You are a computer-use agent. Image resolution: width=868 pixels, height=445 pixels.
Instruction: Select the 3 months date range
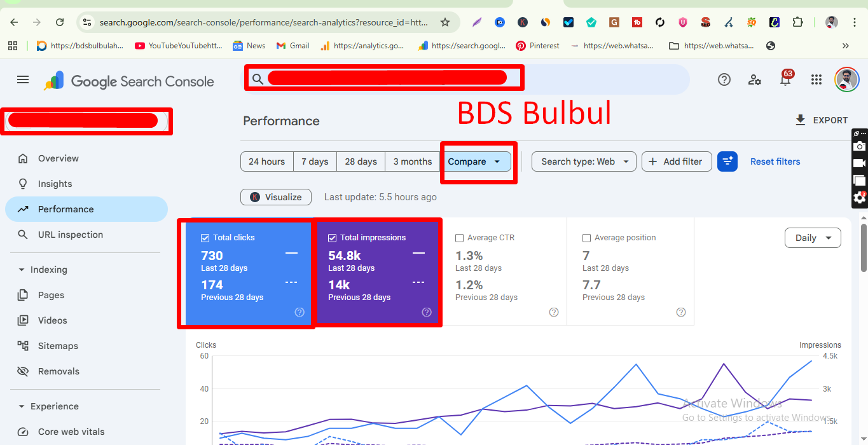413,161
